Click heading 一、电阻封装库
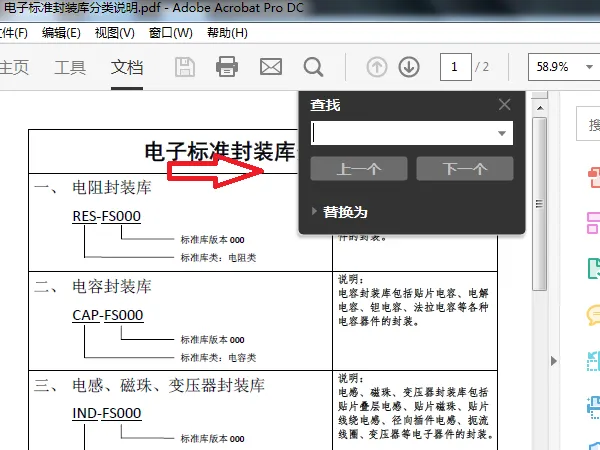 93,188
